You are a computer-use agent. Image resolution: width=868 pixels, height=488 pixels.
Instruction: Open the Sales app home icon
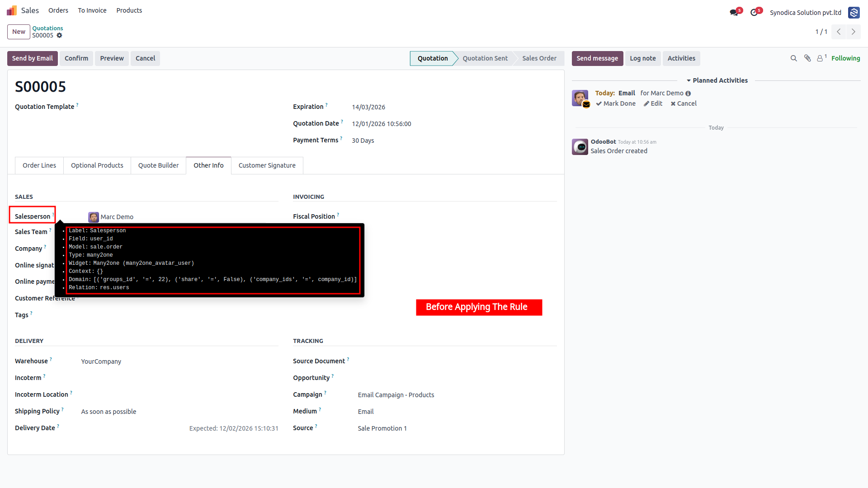(x=12, y=10)
